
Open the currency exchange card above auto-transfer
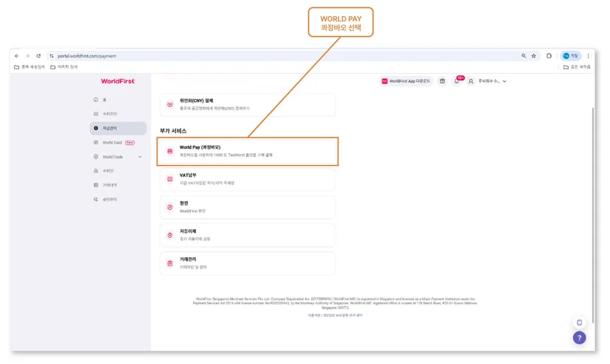click(x=248, y=207)
